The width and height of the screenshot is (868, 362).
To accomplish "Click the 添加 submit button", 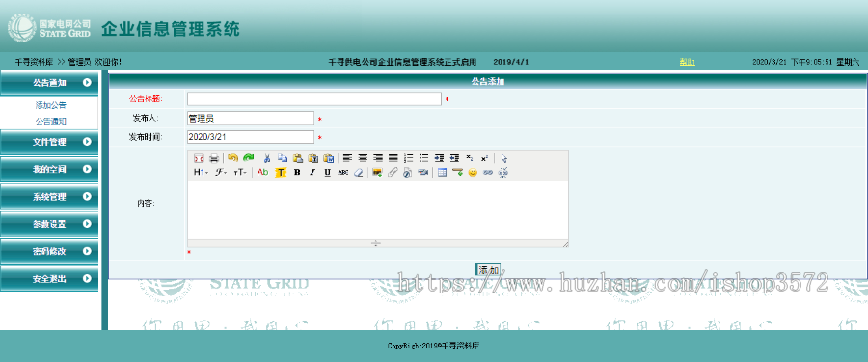I will [x=488, y=270].
